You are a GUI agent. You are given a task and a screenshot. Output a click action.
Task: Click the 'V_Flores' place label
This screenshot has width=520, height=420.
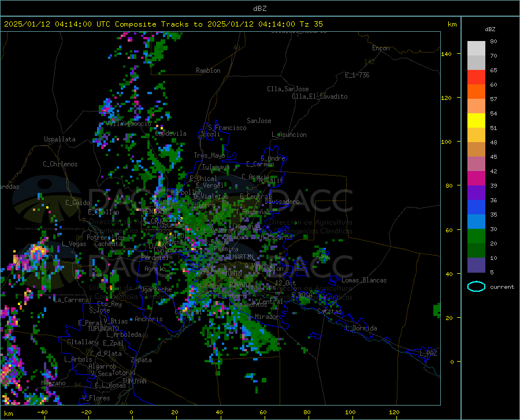[x=96, y=398]
